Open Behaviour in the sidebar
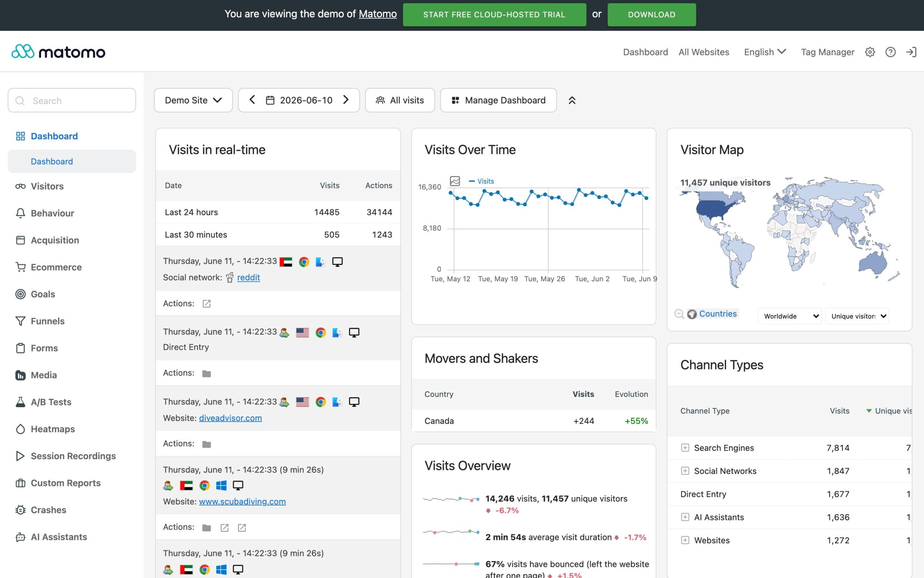 pos(52,213)
